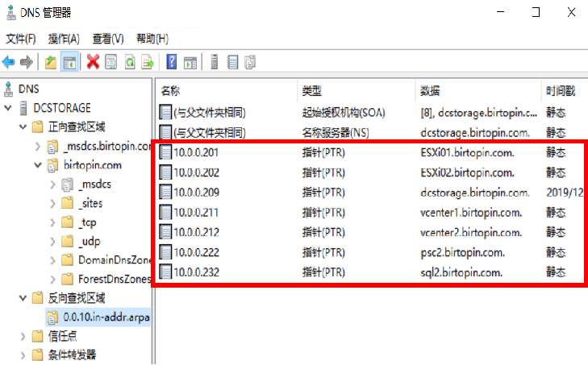Select the 10.0.0.222 record name

click(x=197, y=252)
